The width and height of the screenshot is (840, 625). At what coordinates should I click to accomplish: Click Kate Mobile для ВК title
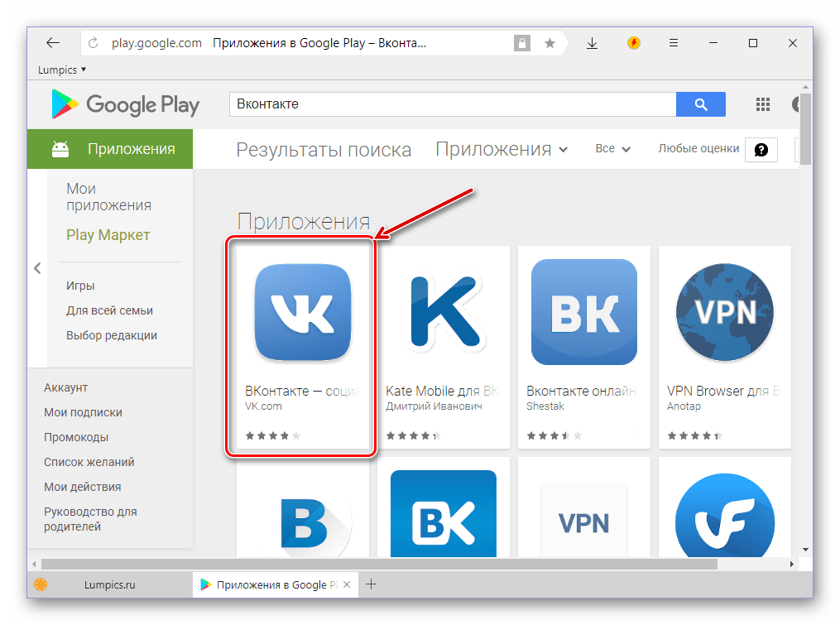443,391
